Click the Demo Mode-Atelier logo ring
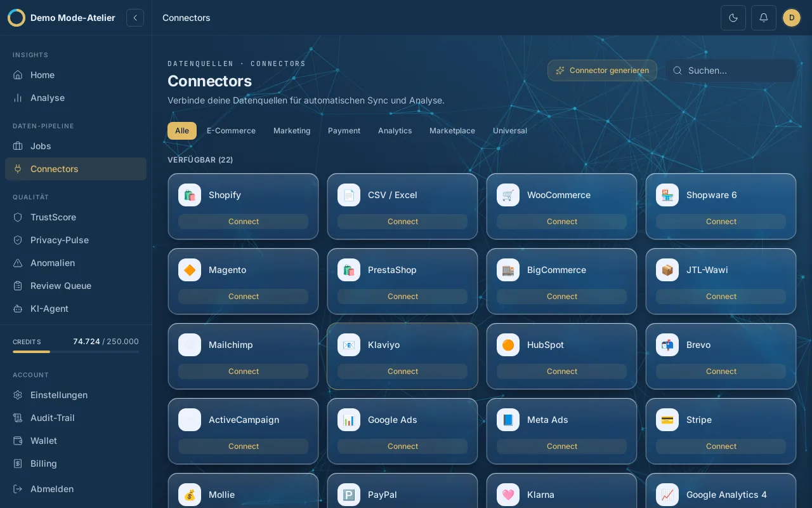The height and width of the screenshot is (508, 812). point(16,18)
